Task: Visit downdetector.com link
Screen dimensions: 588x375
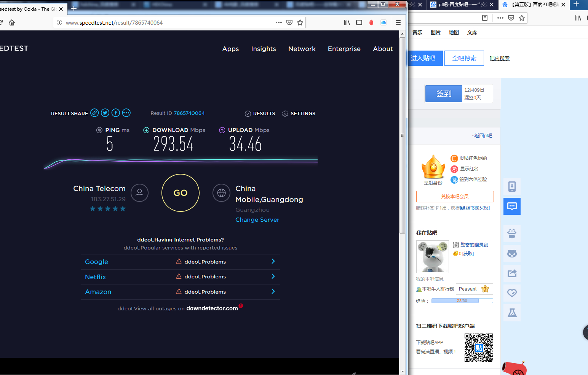Action: [212, 308]
